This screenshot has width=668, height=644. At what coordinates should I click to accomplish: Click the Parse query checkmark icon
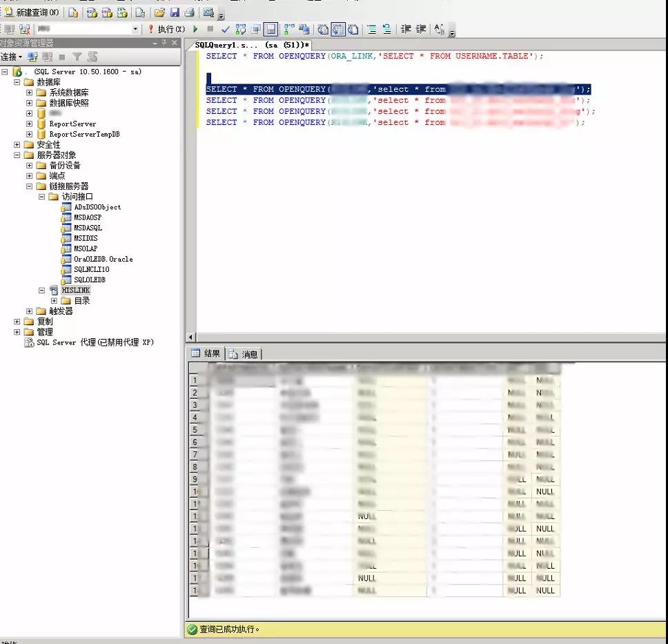pyautogui.click(x=225, y=28)
